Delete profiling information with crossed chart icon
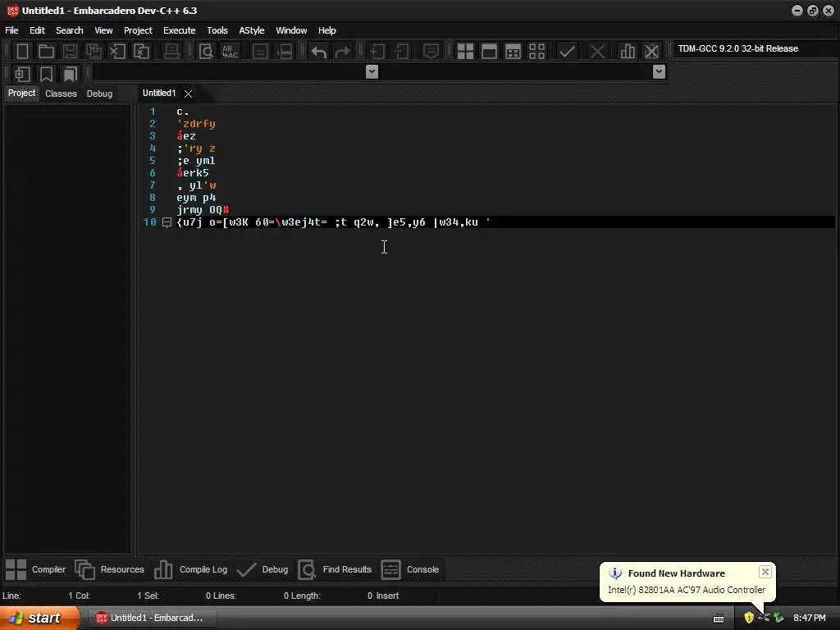 [651, 52]
